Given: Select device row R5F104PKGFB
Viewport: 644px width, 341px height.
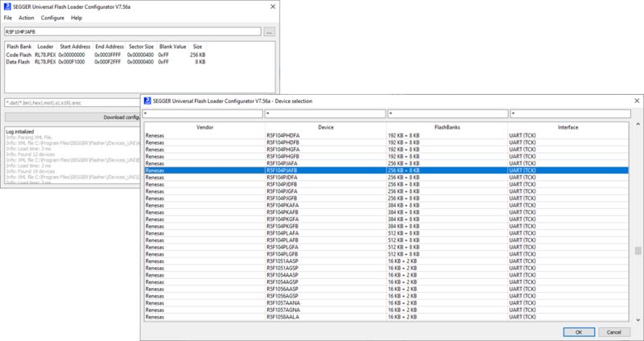Looking at the screenshot, I should pyautogui.click(x=386, y=226).
